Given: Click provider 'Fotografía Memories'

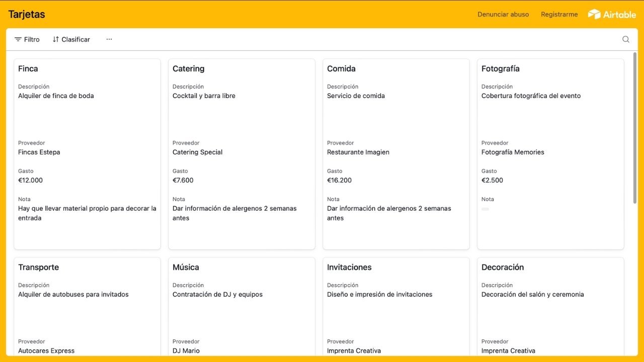Looking at the screenshot, I should point(513,152).
